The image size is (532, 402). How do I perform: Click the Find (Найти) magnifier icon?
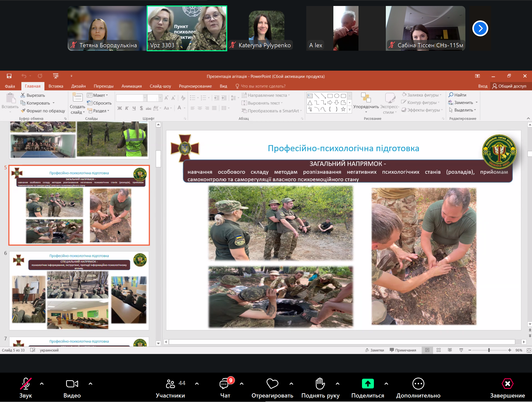(451, 95)
